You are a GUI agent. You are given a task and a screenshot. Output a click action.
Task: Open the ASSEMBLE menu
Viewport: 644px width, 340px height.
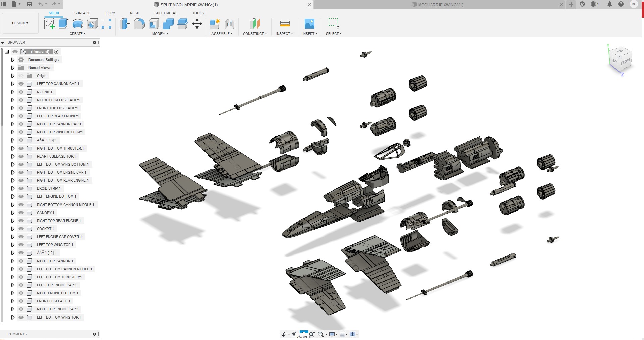222,34
